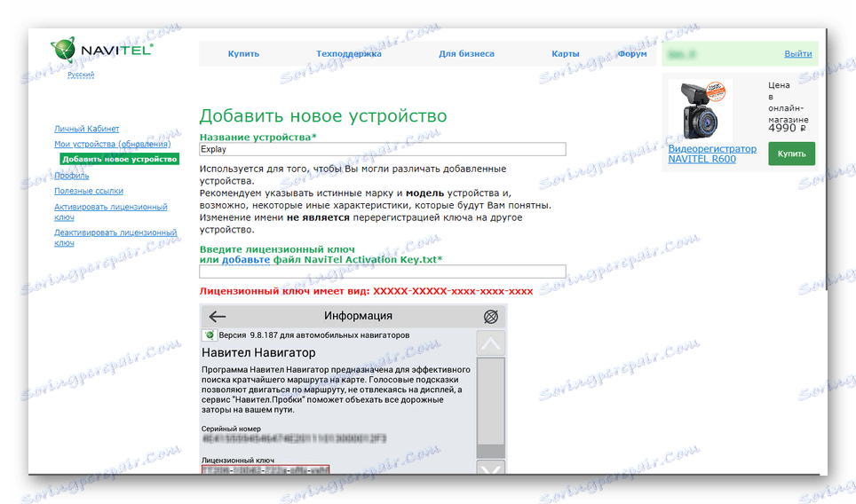Click the Navitel logo

101,51
